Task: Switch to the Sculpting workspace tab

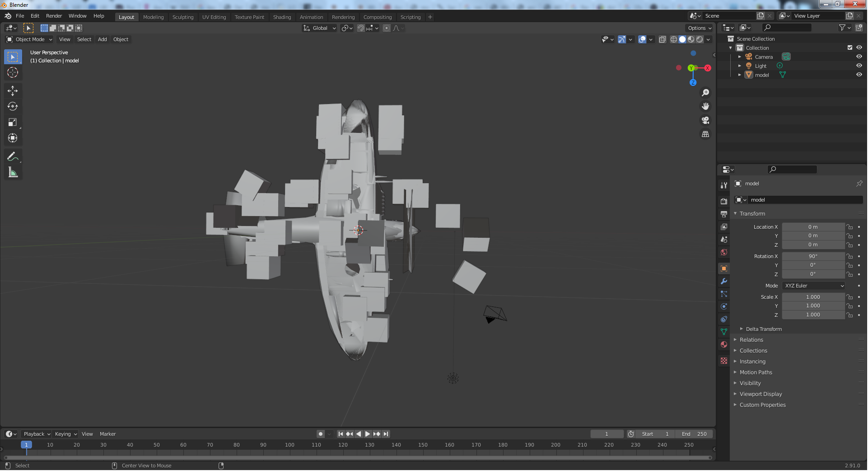Action: coord(183,17)
